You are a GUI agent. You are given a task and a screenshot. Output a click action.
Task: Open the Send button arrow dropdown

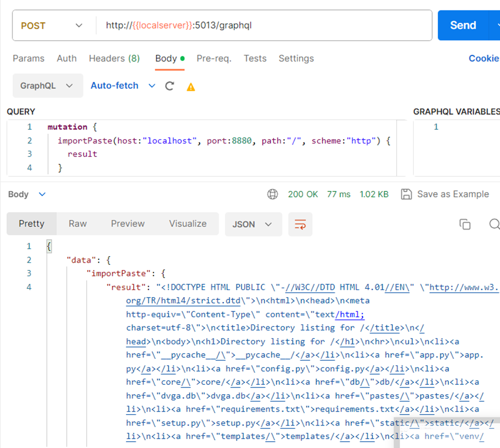coord(495,25)
